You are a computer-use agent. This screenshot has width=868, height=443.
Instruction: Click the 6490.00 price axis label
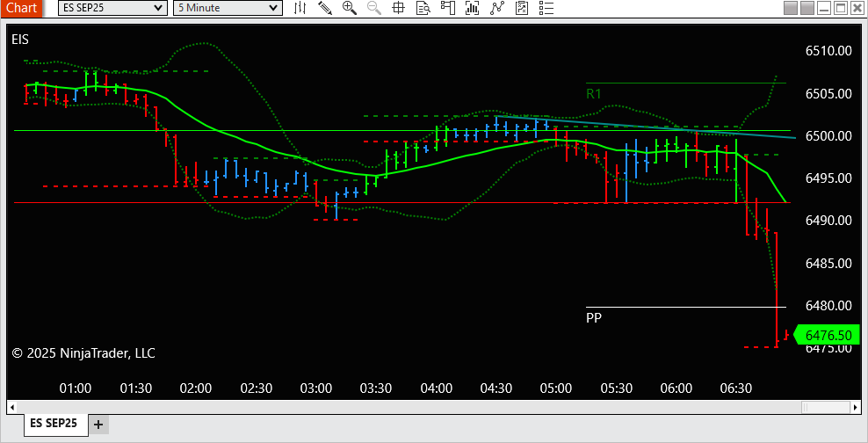pyautogui.click(x=828, y=221)
